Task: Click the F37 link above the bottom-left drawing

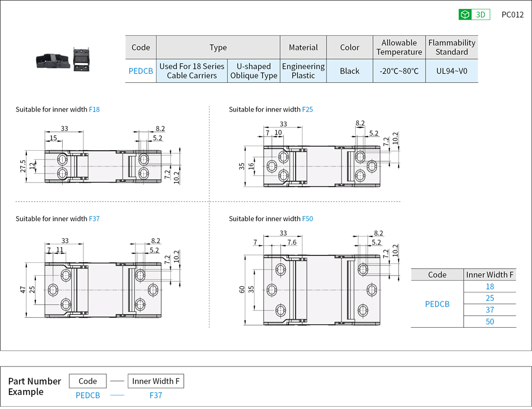Action: point(94,219)
